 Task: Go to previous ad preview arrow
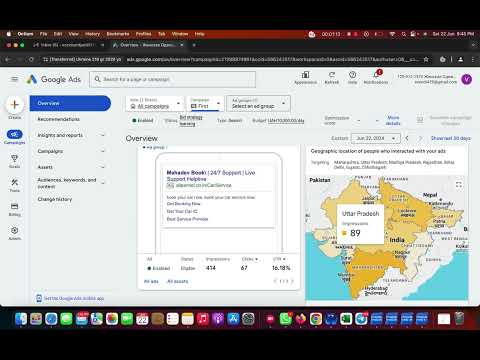[x=275, y=281]
